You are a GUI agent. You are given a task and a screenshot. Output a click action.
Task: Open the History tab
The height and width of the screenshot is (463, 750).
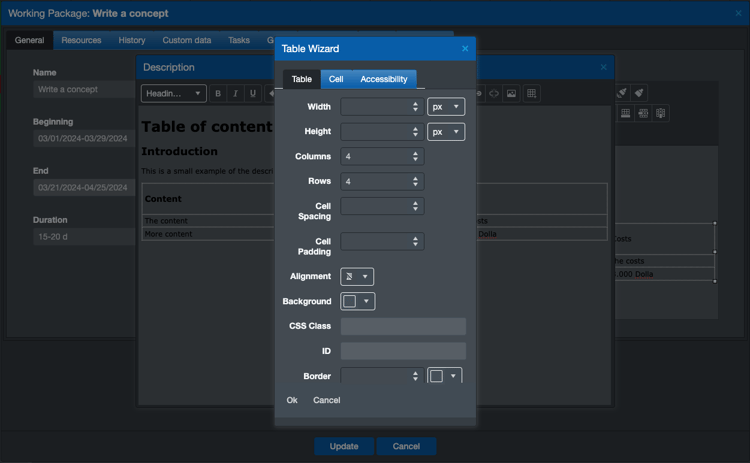pos(132,40)
